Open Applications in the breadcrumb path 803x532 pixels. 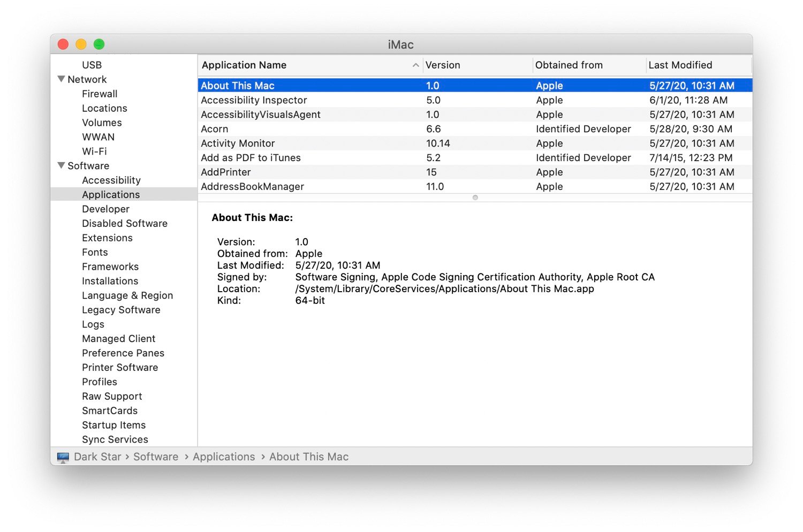(x=224, y=457)
